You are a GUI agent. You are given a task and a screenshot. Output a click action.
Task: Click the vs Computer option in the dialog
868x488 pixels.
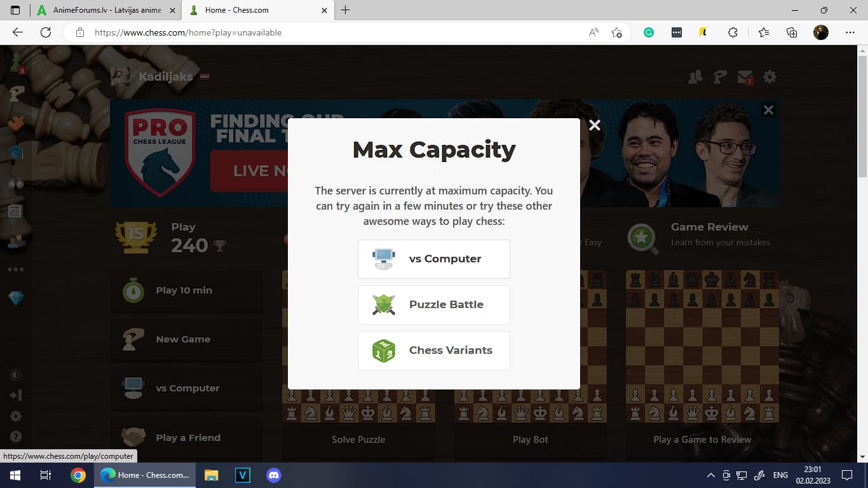(433, 259)
